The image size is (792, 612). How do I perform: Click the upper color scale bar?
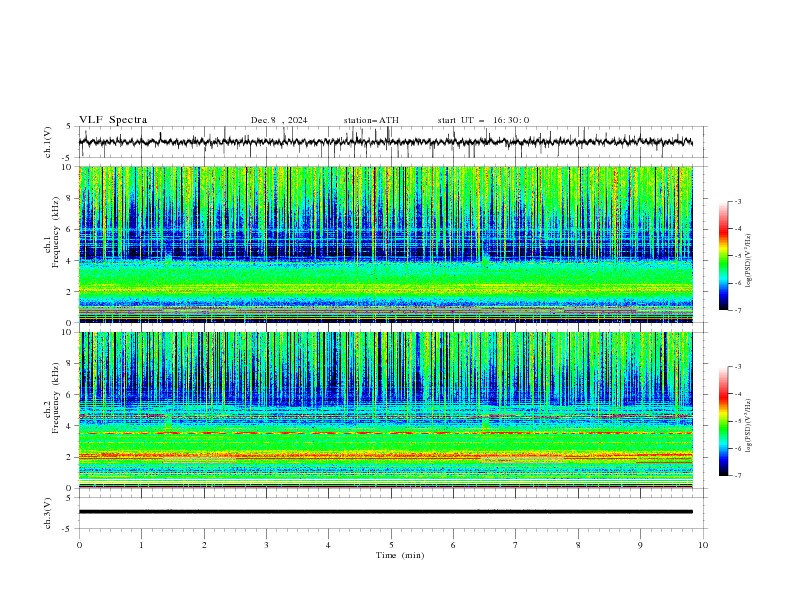tap(723, 256)
